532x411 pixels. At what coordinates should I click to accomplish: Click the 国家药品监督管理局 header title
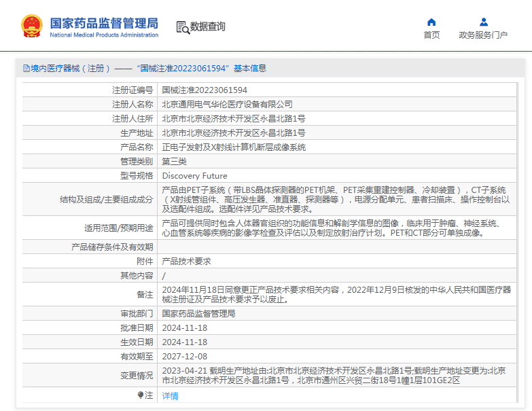pos(104,23)
